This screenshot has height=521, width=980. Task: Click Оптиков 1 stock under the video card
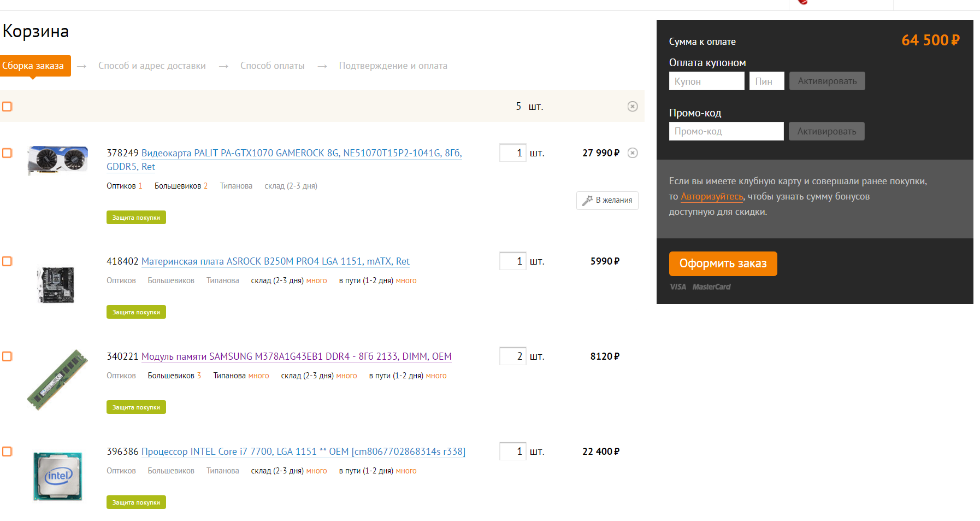click(125, 186)
